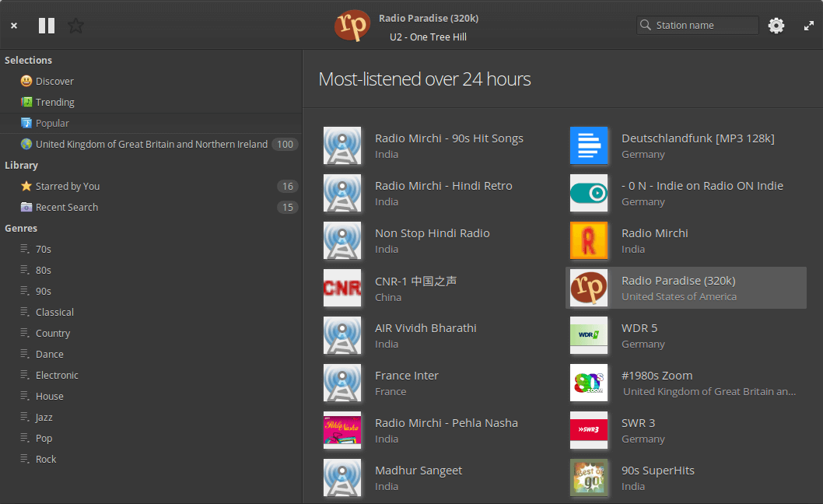This screenshot has height=504, width=823.
Task: Click the Recent Search folder icon
Action: coord(26,207)
